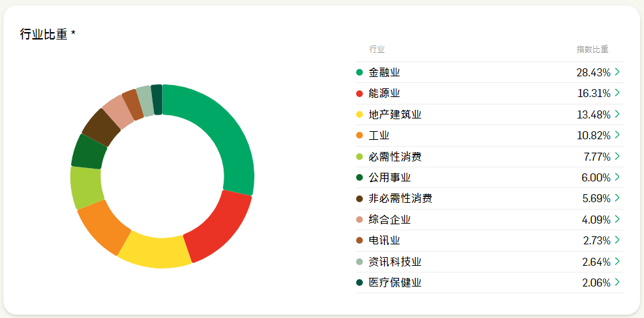Viewport: 644px width, 318px height.
Task: Click the 公用事业 row chevron arrow
Action: [617, 177]
